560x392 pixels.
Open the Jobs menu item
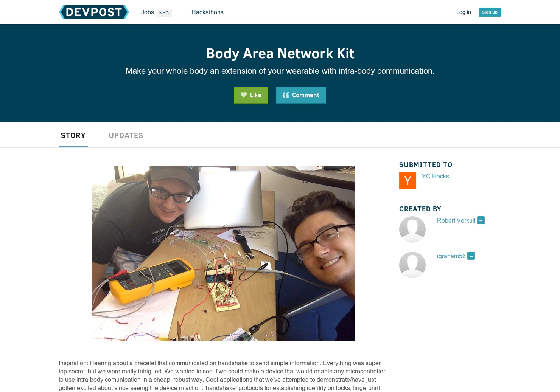pyautogui.click(x=148, y=12)
